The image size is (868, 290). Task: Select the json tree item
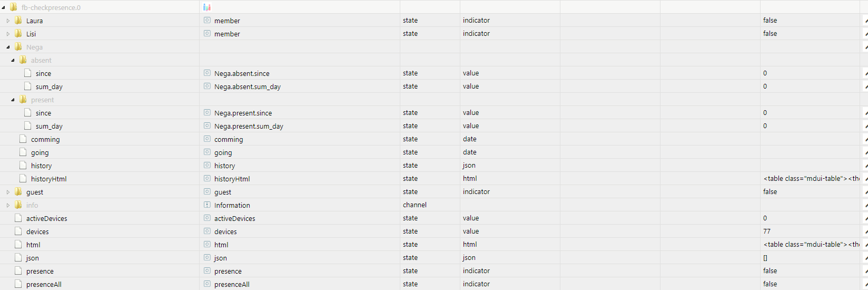click(33, 258)
